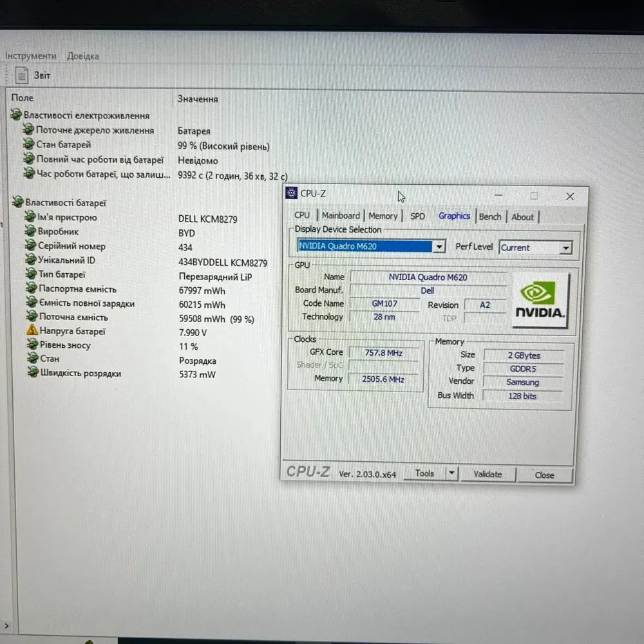Open the SPD tab
The width and height of the screenshot is (644, 644).
click(417, 216)
